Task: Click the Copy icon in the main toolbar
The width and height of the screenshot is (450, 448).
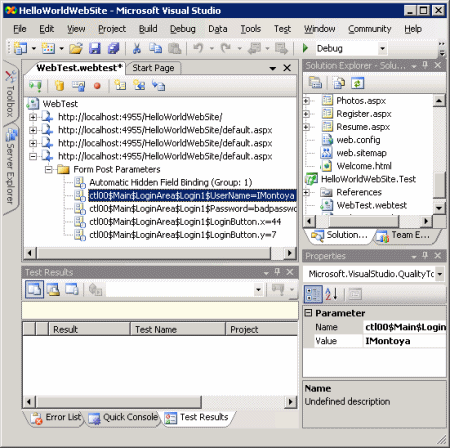Action: pos(155,49)
